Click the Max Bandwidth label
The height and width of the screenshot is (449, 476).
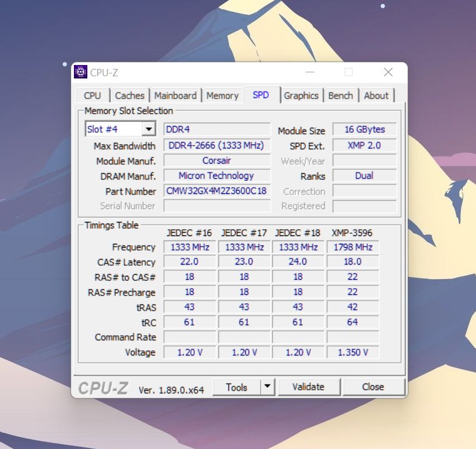click(x=124, y=146)
